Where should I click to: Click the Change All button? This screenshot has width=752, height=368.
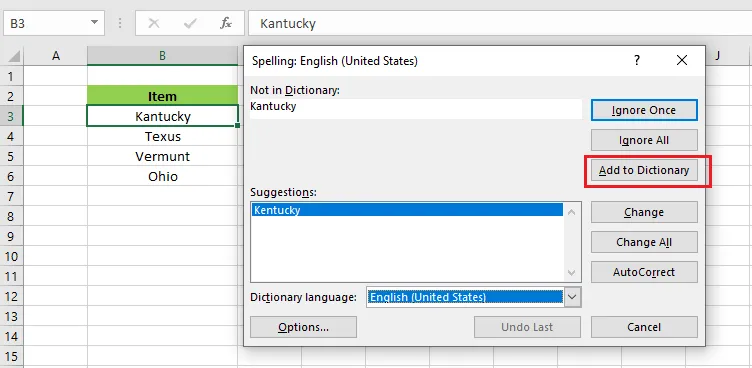tap(644, 242)
